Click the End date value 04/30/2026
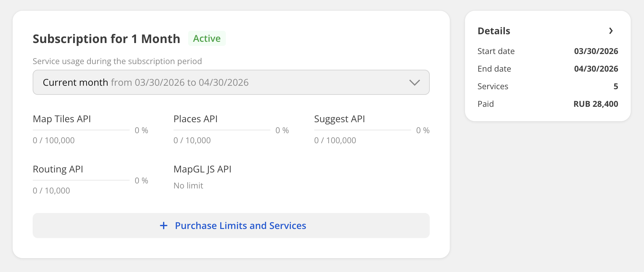The height and width of the screenshot is (272, 644). click(596, 69)
